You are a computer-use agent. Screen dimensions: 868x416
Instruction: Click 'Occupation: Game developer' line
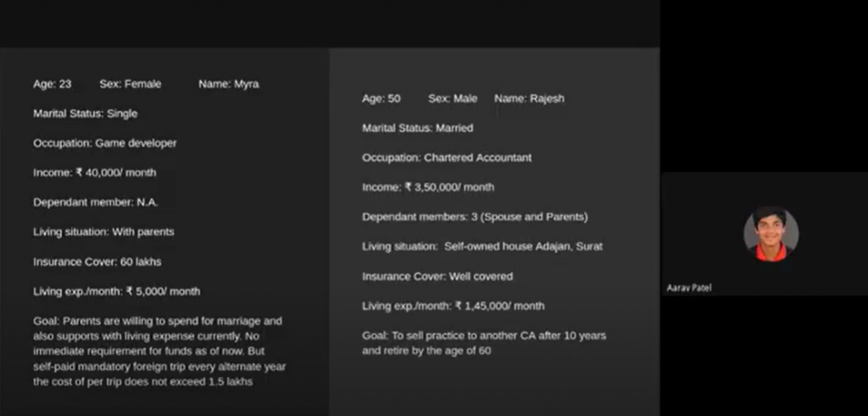[104, 143]
